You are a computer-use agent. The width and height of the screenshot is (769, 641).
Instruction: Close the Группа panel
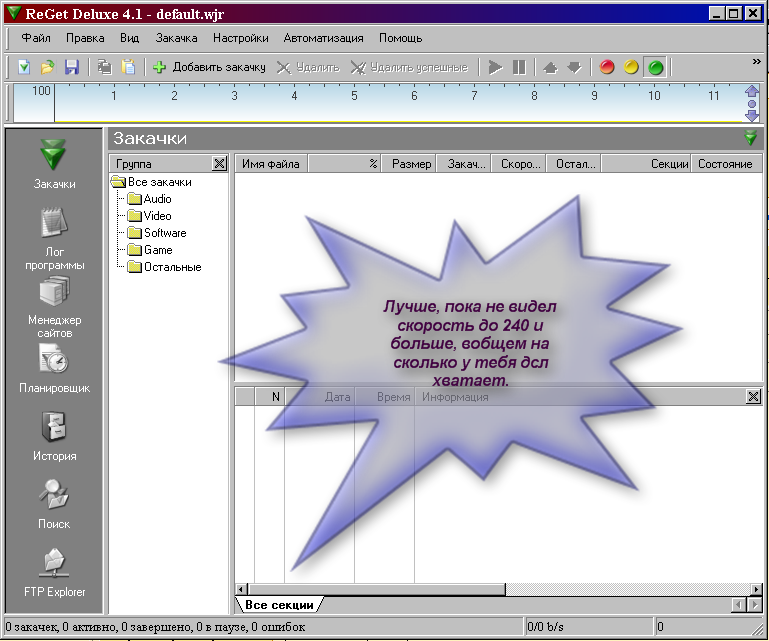point(220,163)
